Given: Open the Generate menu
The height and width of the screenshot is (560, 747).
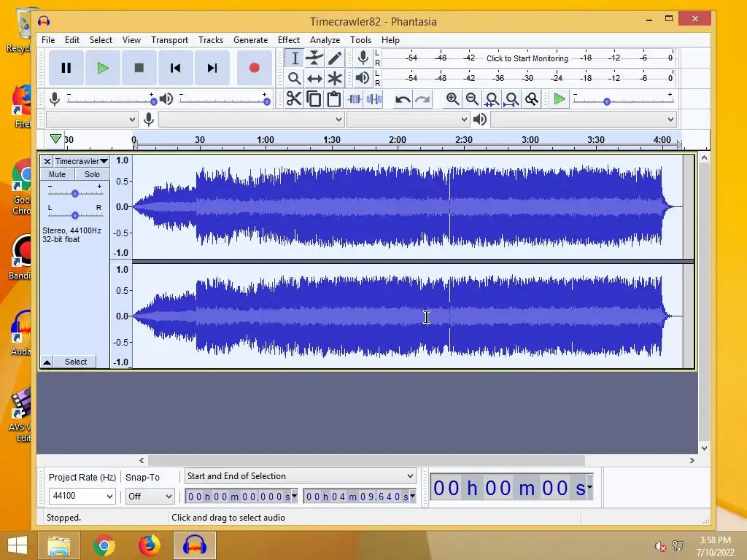Looking at the screenshot, I should tap(251, 40).
